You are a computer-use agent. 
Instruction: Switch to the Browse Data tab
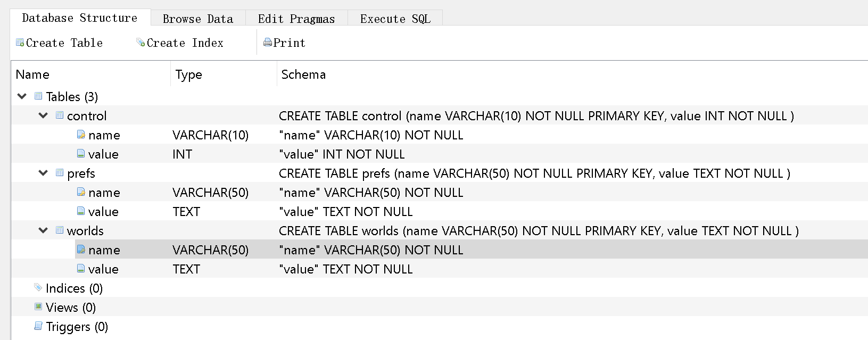198,19
